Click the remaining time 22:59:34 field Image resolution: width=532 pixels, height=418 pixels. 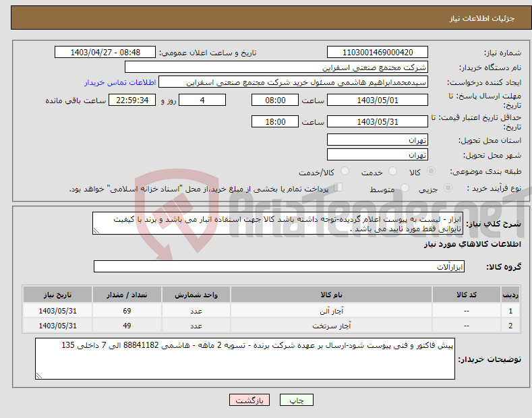coord(132,100)
